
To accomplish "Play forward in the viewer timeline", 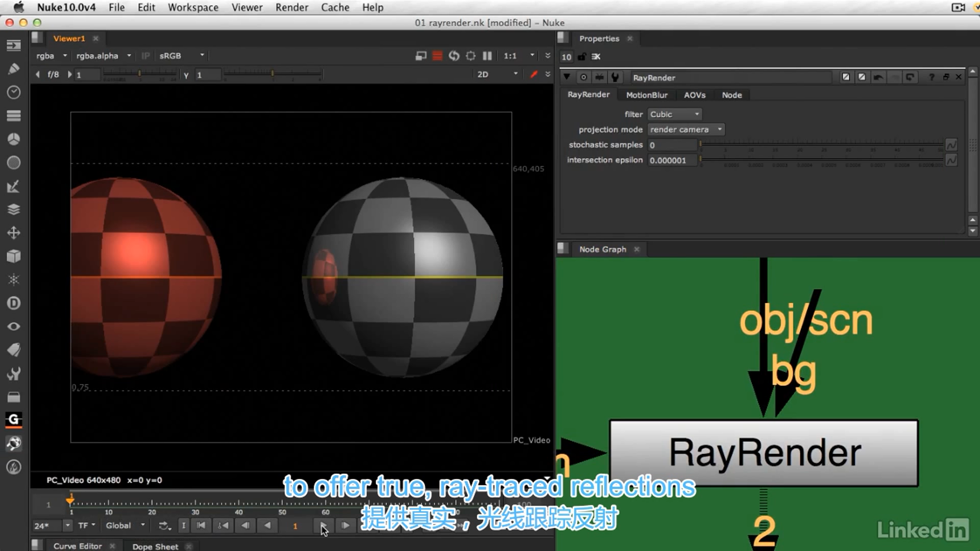I will (x=324, y=525).
